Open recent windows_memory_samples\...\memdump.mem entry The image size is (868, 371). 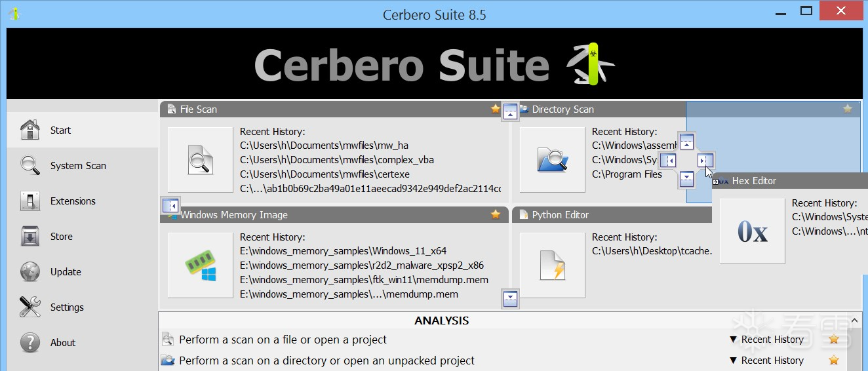[349, 294]
